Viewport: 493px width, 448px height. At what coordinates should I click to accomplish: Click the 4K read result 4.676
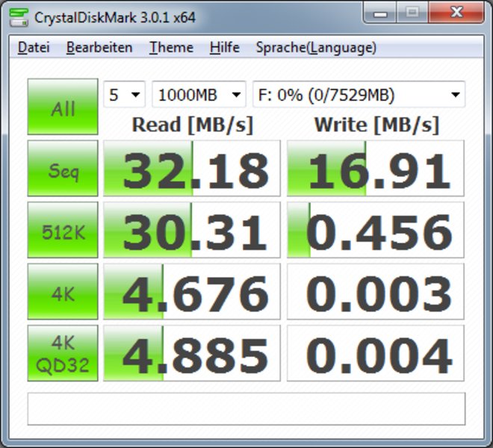192,291
